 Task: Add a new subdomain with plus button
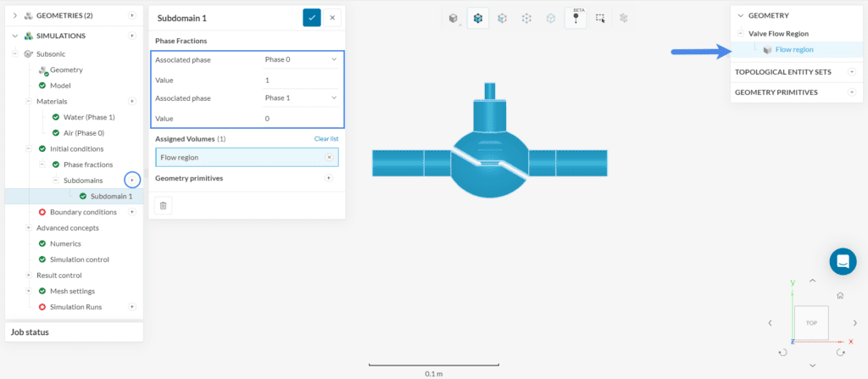131,180
